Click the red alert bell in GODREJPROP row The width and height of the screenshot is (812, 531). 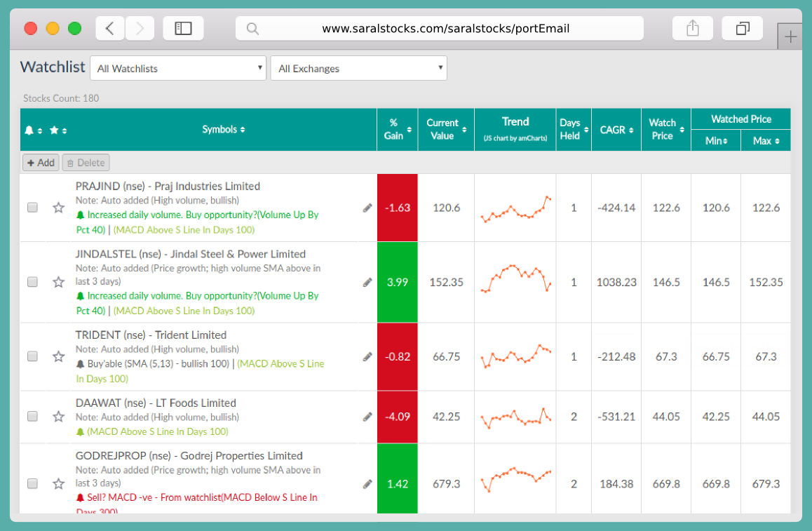coord(80,498)
